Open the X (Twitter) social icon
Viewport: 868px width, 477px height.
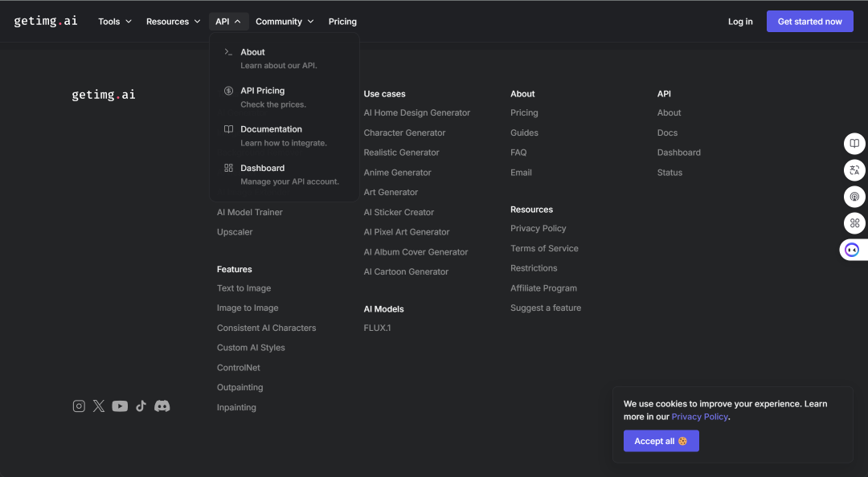point(99,406)
